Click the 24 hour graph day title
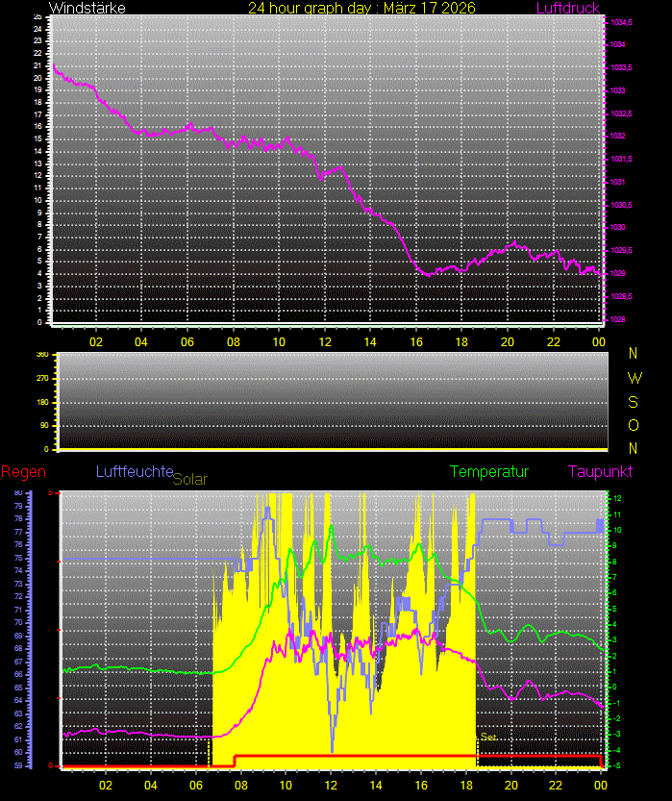 point(361,9)
